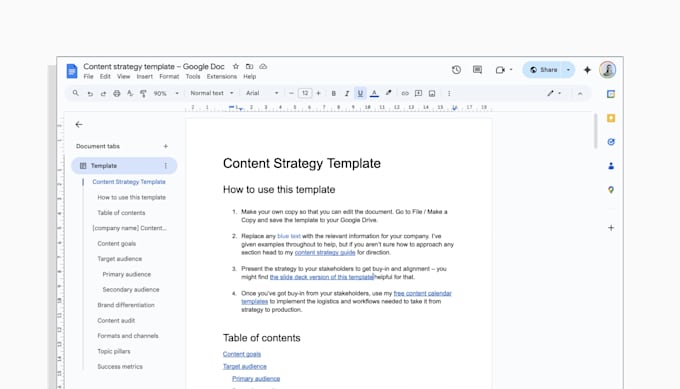
Task: Open Gemini sparkle icon
Action: pyautogui.click(x=587, y=70)
